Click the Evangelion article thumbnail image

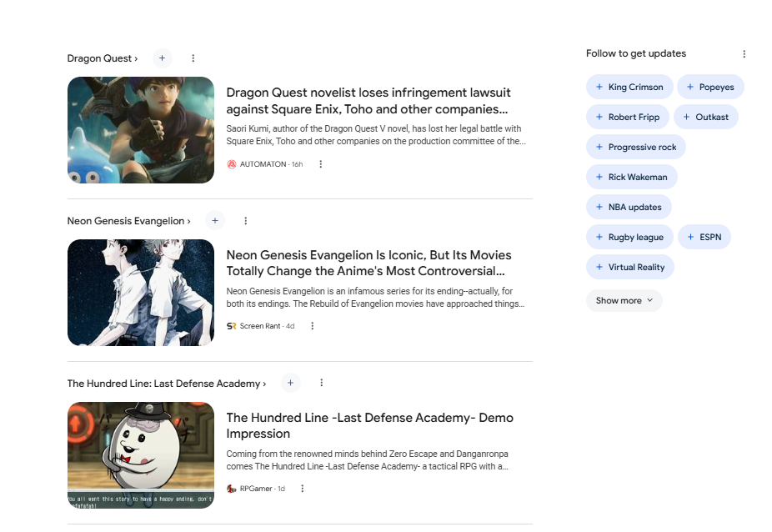click(141, 293)
